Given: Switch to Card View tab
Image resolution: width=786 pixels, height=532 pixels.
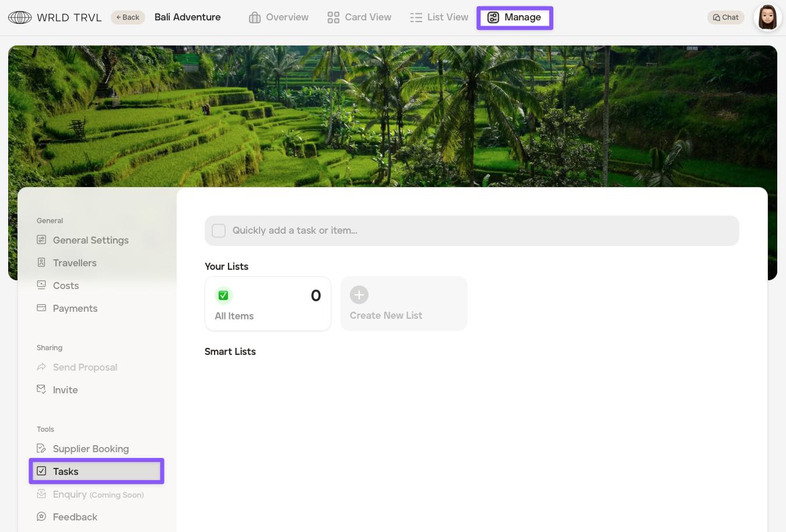Looking at the screenshot, I should click(x=359, y=17).
